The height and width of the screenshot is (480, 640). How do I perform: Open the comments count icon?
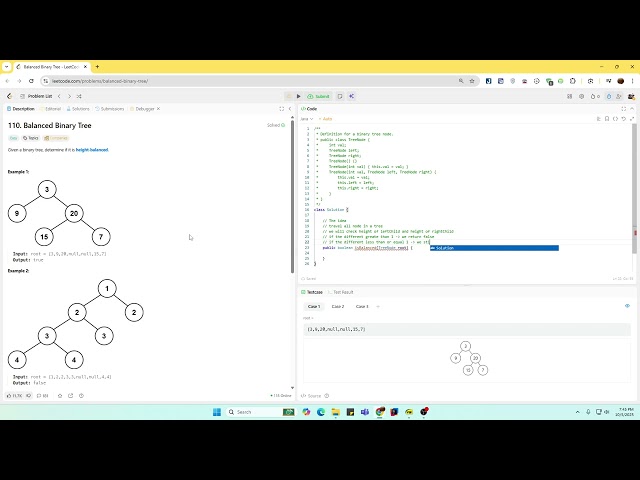point(42,396)
